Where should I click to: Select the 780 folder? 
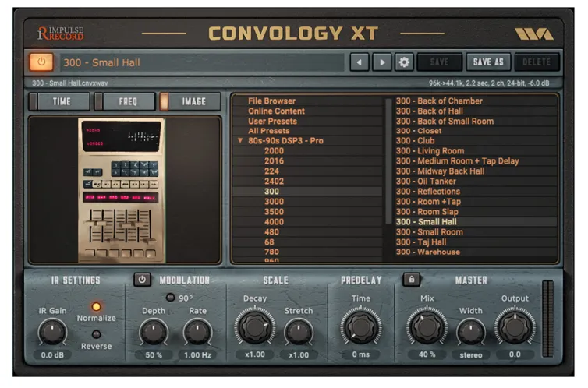point(271,252)
